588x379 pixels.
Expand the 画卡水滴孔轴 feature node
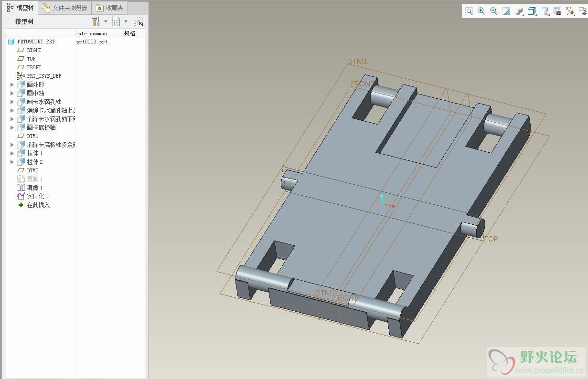click(12, 102)
